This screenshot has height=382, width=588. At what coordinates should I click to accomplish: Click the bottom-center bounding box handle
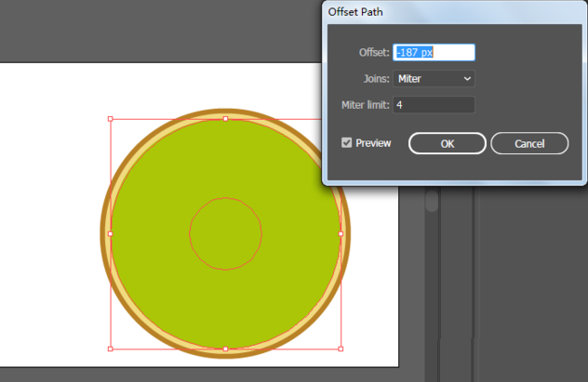tap(225, 349)
